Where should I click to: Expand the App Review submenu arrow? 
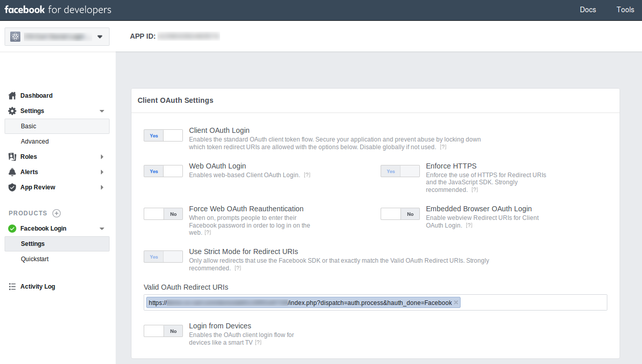click(x=102, y=187)
